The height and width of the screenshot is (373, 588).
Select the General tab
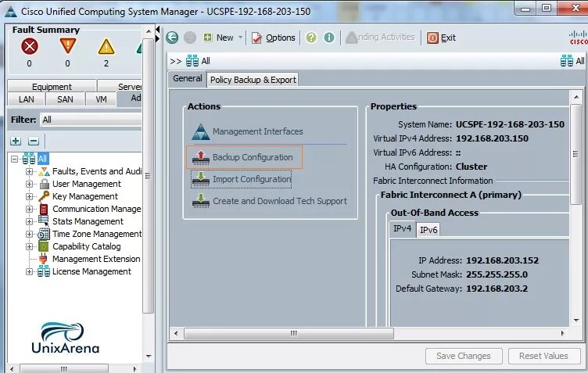click(x=187, y=79)
